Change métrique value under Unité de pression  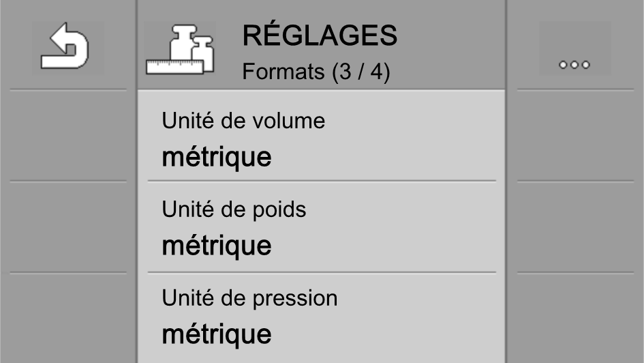coord(217,335)
